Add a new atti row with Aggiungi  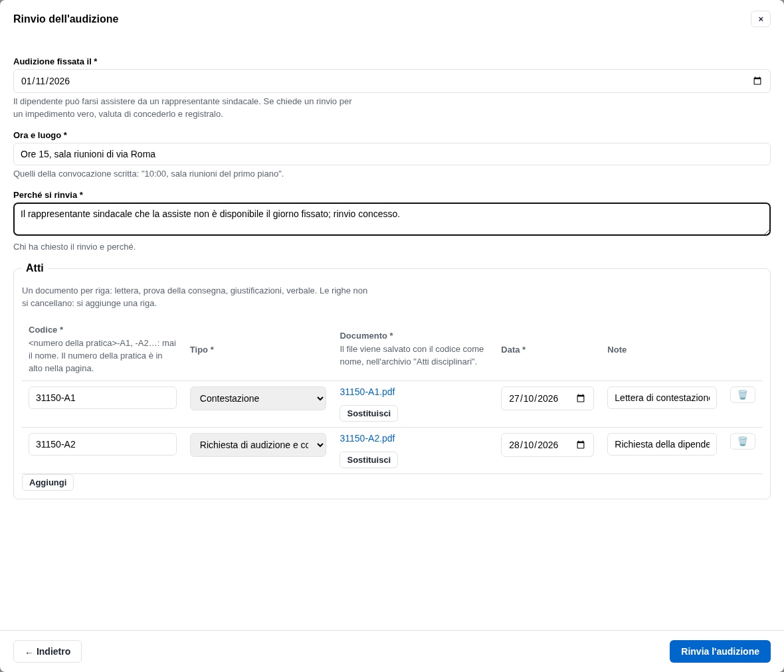pos(47,483)
